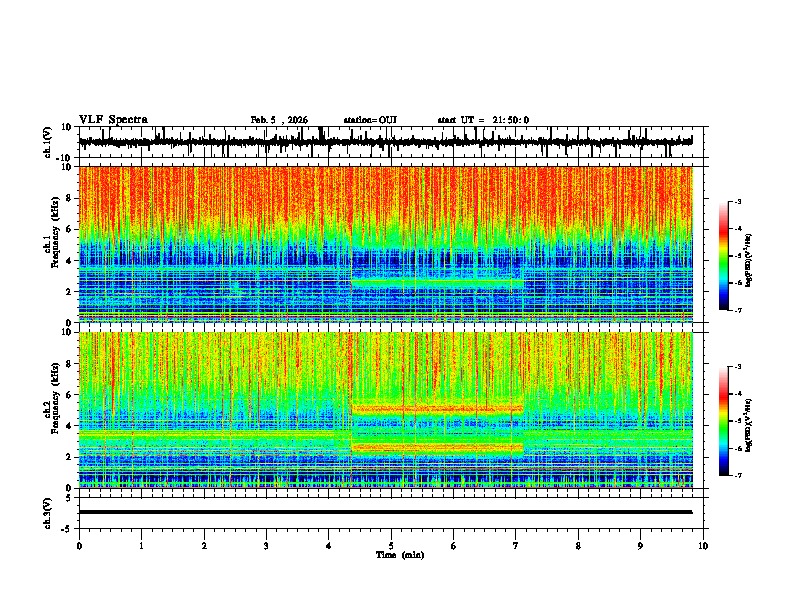Click the ch.2 frequency axis tick "4"
792x612 pixels.
[70, 426]
